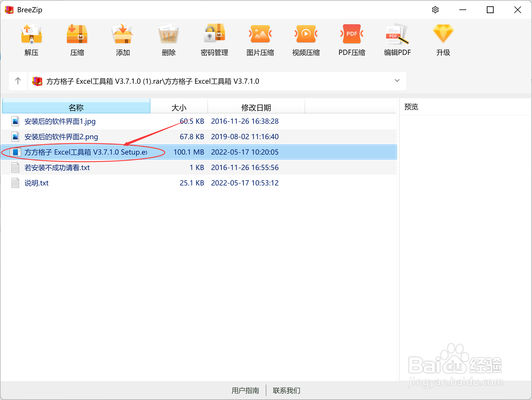Click date 2019-08-02 11:16:40
This screenshot has height=400, width=532.
coord(245,137)
